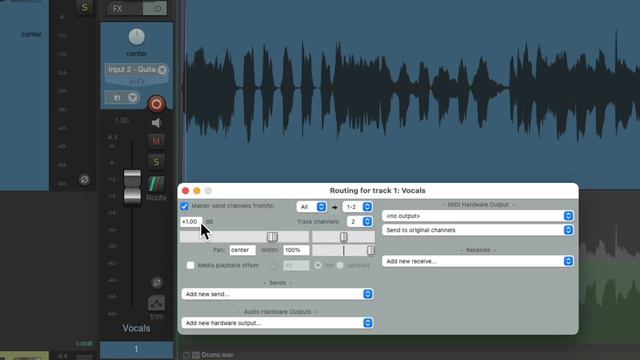640x360 pixels.
Task: Enable Media playback offset checkbox
Action: (x=191, y=265)
